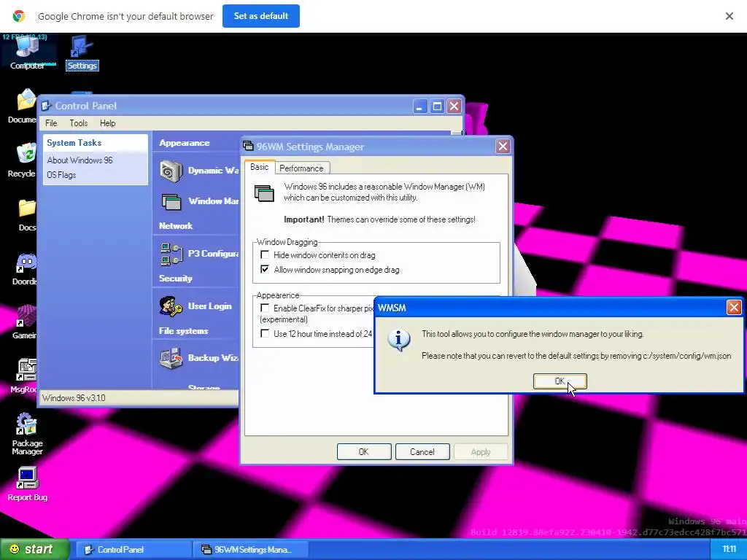Toggle Allow window snapping on edge drag
Image resolution: width=747 pixels, height=560 pixels.
[265, 270]
